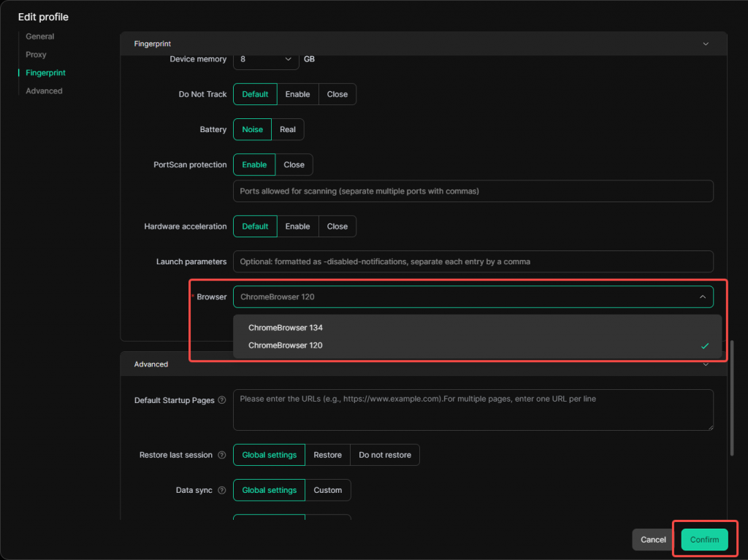Open the Device memory dropdown

click(x=266, y=59)
